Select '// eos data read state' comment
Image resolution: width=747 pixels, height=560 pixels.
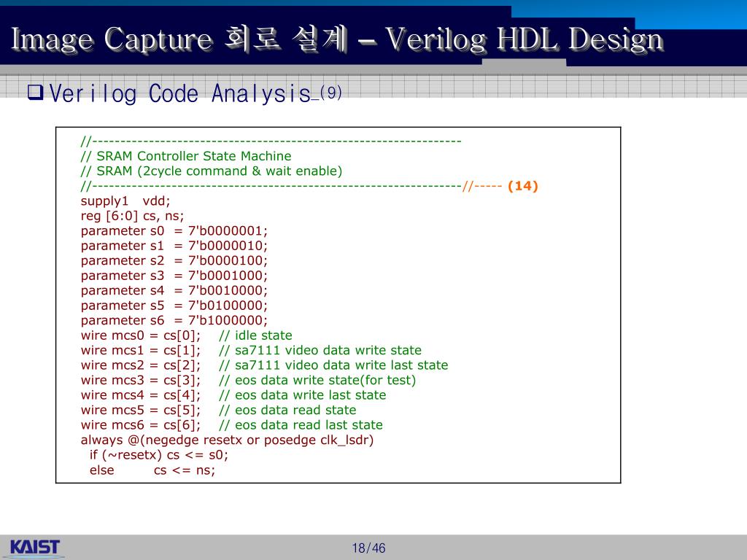click(x=287, y=410)
